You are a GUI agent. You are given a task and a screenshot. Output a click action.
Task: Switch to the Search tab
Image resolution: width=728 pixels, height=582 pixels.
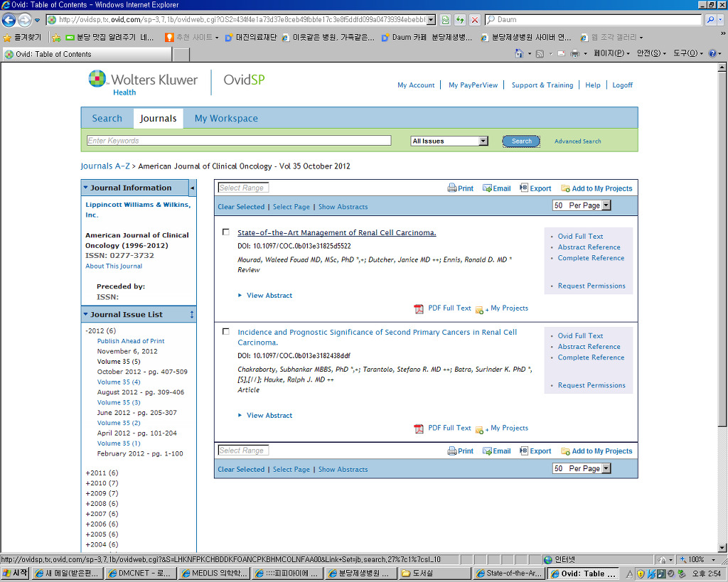[107, 119]
